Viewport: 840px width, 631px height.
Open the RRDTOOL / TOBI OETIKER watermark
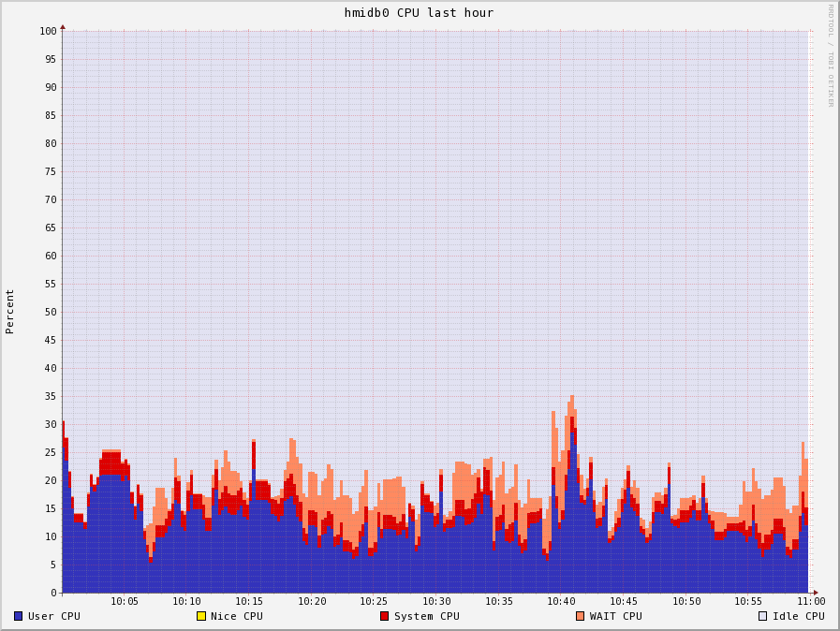click(830, 55)
